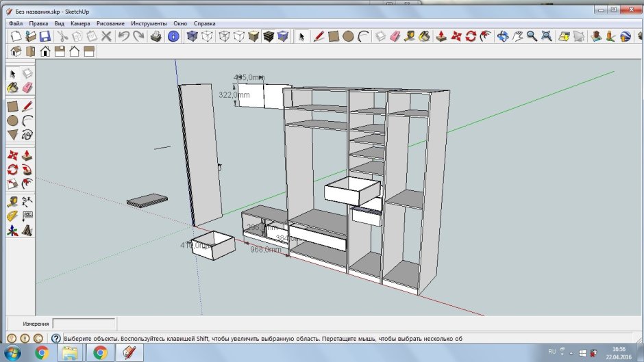Click the RU language indicator

(552, 352)
